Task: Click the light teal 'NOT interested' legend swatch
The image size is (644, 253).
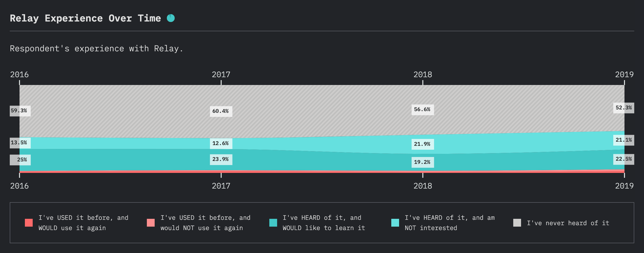Action: (x=395, y=222)
